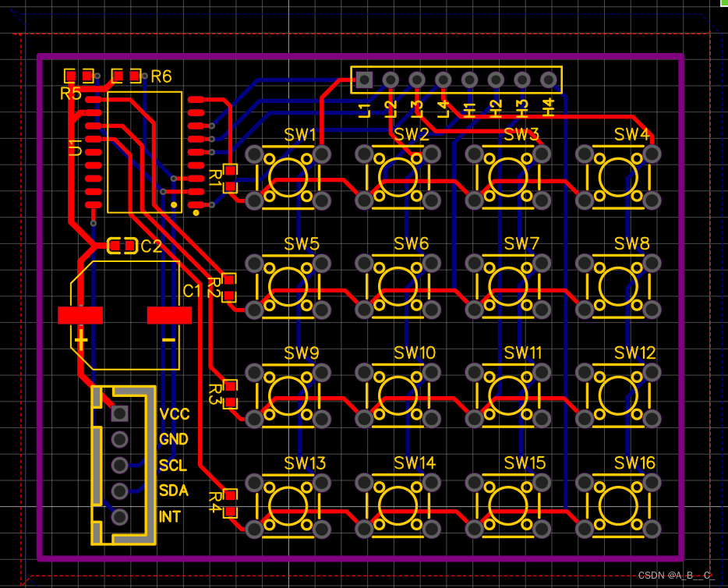Select the SW2 push button footprint
This screenshot has height=588, width=728.
pyautogui.click(x=398, y=177)
